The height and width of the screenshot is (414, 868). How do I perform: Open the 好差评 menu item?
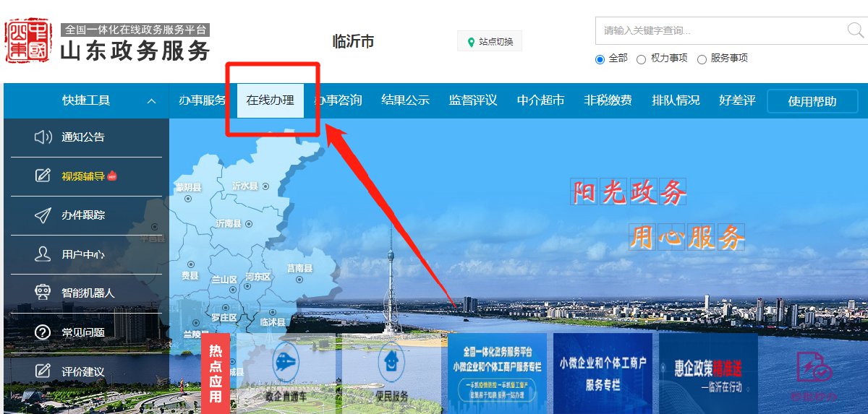click(737, 100)
